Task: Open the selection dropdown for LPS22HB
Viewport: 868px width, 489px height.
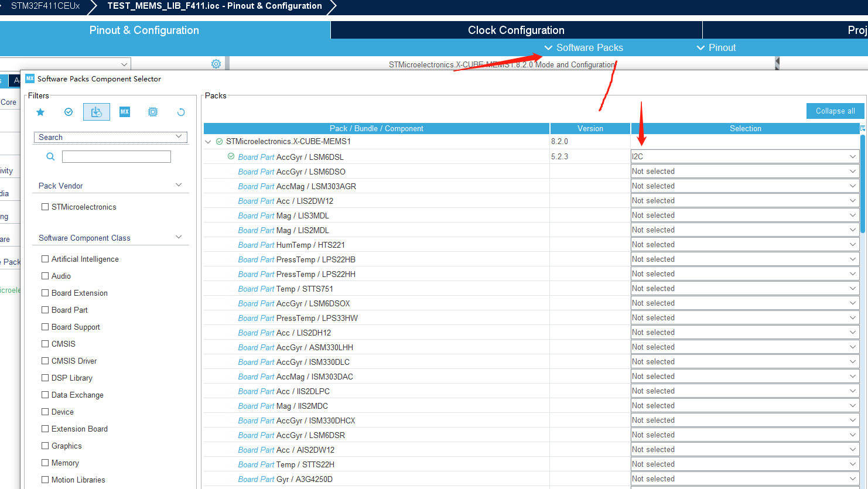Action: tap(745, 259)
